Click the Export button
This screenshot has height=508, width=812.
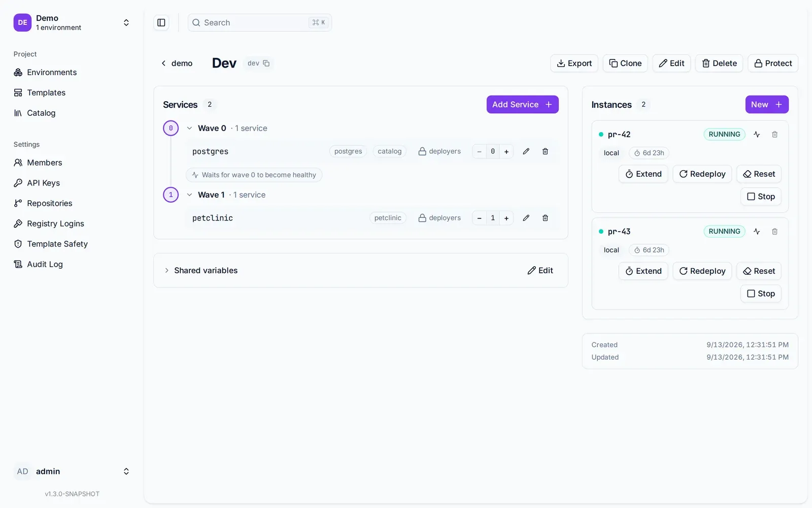[x=574, y=63]
